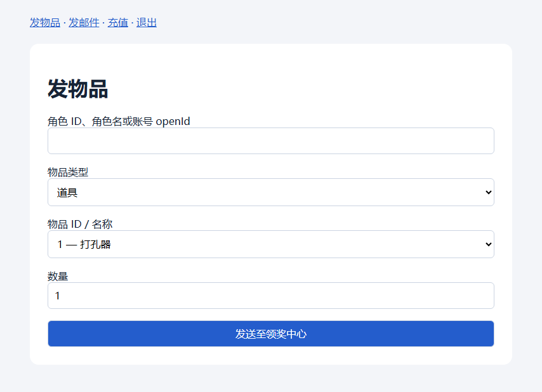Go to the 发邮件 page link
This screenshot has height=392, width=542.
pos(84,23)
